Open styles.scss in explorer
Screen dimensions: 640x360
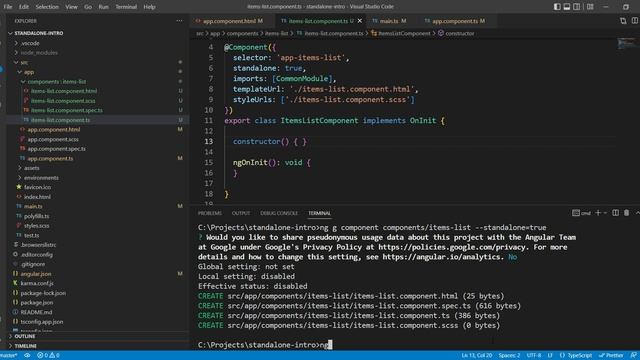click(36, 226)
